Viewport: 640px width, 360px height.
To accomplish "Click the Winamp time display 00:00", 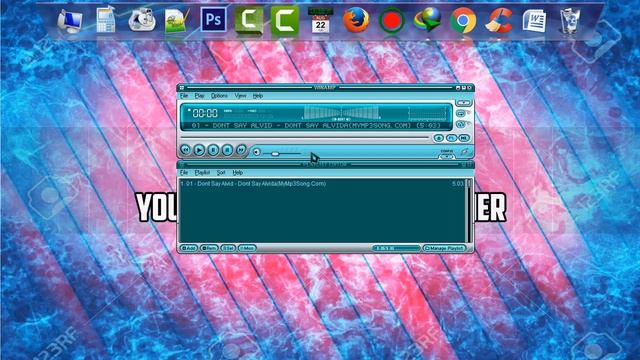I will pyautogui.click(x=205, y=113).
